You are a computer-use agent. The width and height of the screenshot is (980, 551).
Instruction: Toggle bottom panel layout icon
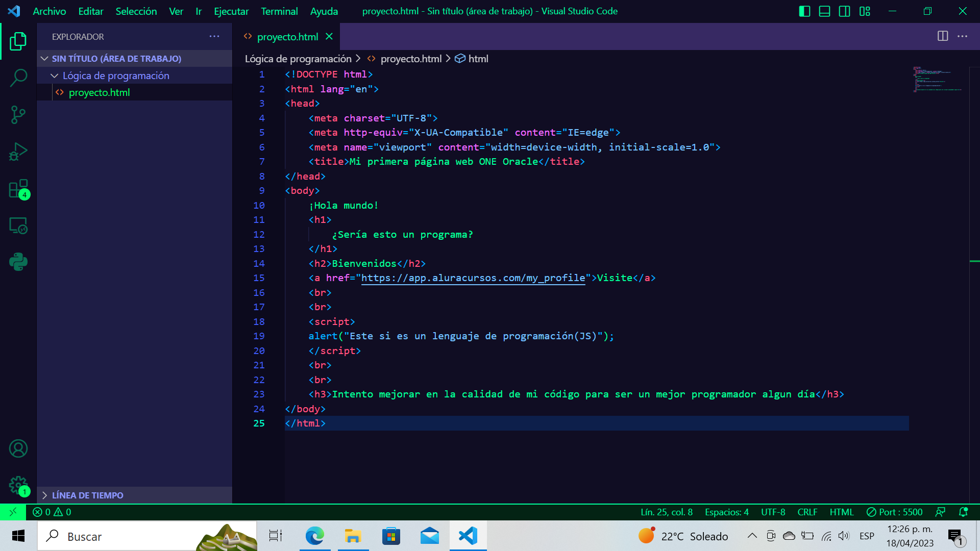pos(824,11)
